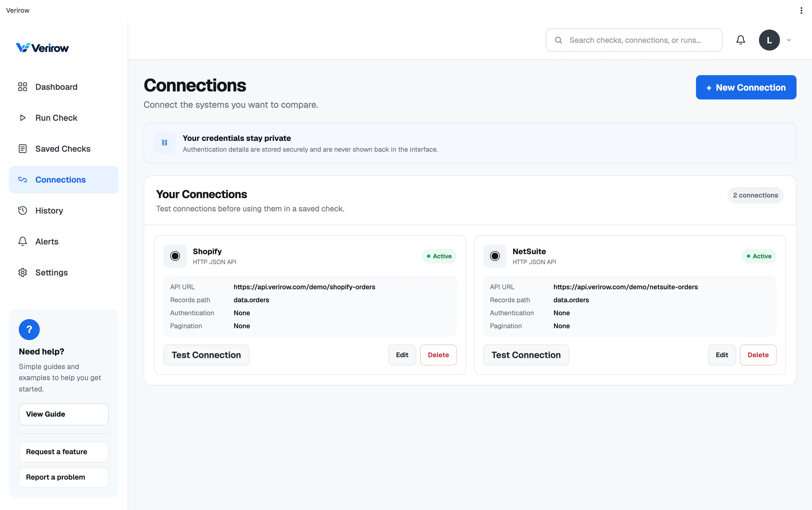The image size is (812, 510).
Task: Focus the search checks, connections, or runs field
Action: point(634,40)
